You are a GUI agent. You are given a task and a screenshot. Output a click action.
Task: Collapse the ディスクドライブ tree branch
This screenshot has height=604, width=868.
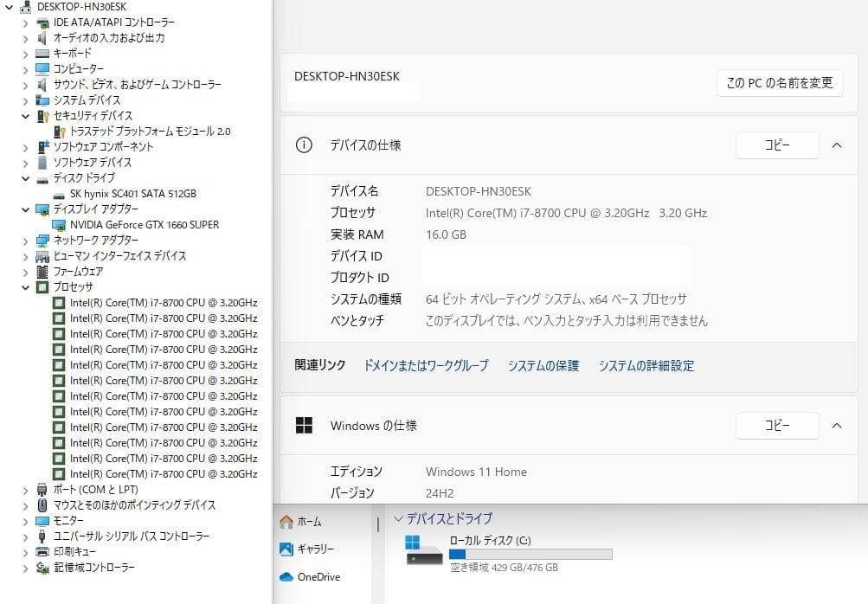(24, 177)
